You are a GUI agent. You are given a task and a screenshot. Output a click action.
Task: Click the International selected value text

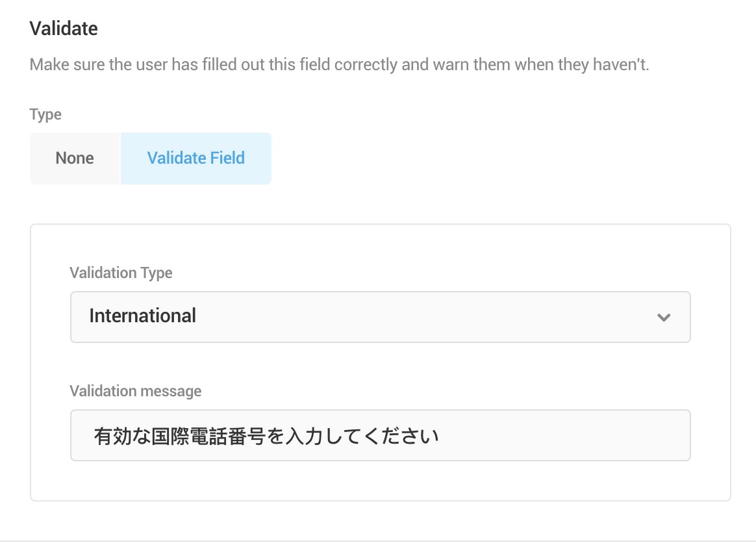pyautogui.click(x=143, y=316)
